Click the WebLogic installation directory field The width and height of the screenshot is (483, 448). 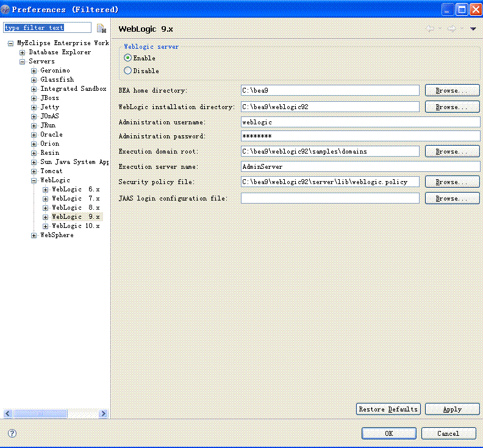pos(330,107)
